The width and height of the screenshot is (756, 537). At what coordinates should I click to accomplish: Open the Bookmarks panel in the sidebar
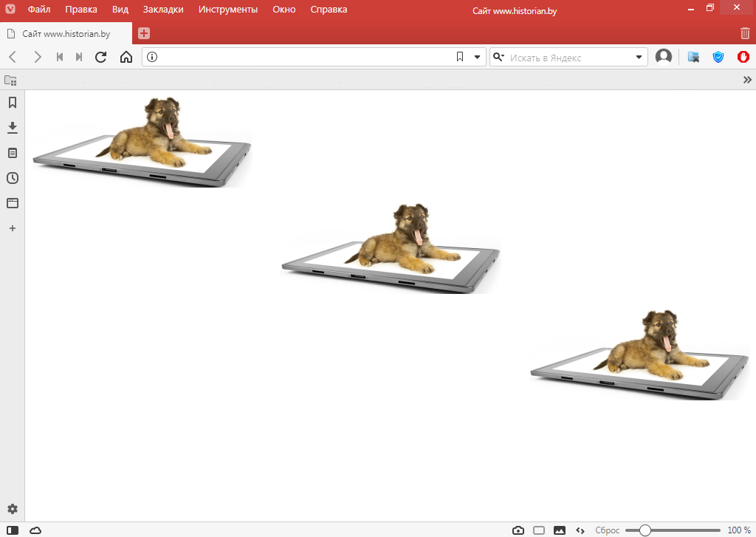12,103
